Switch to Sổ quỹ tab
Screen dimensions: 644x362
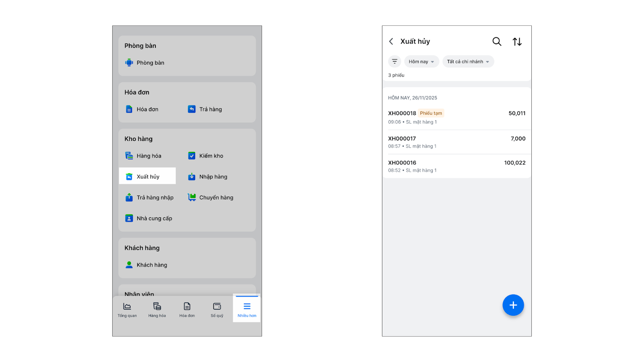[x=217, y=310]
